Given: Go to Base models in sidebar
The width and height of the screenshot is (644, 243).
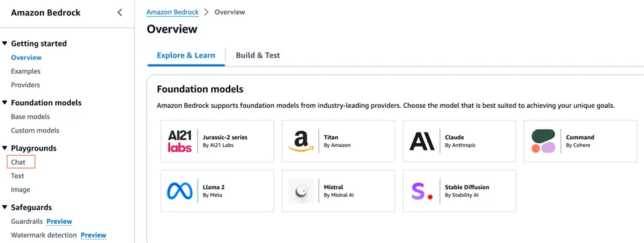Looking at the screenshot, I should click(x=31, y=117).
